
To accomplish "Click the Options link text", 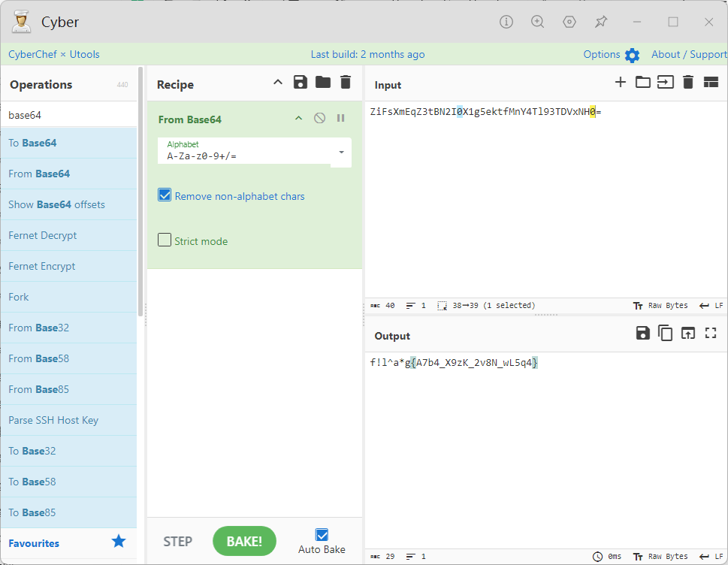I will coord(601,54).
